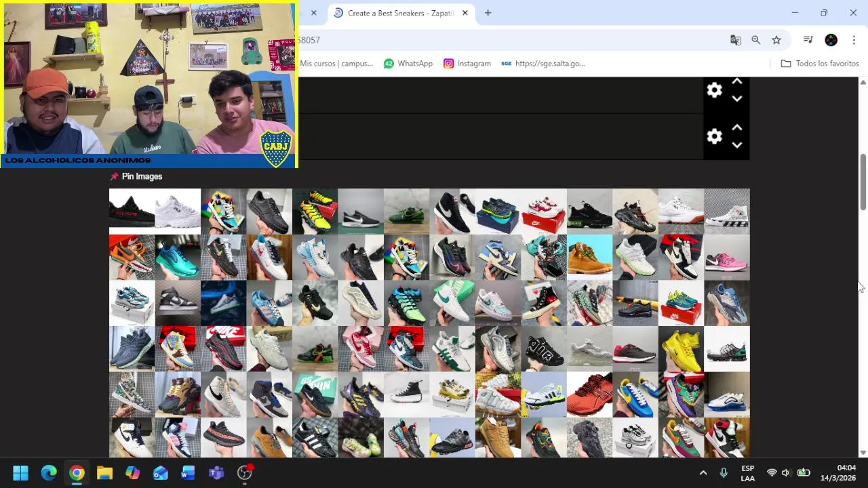This screenshot has width=868, height=488.
Task: Pick black Adidas three-stripe sneaker thumbnail
Action: click(x=315, y=438)
